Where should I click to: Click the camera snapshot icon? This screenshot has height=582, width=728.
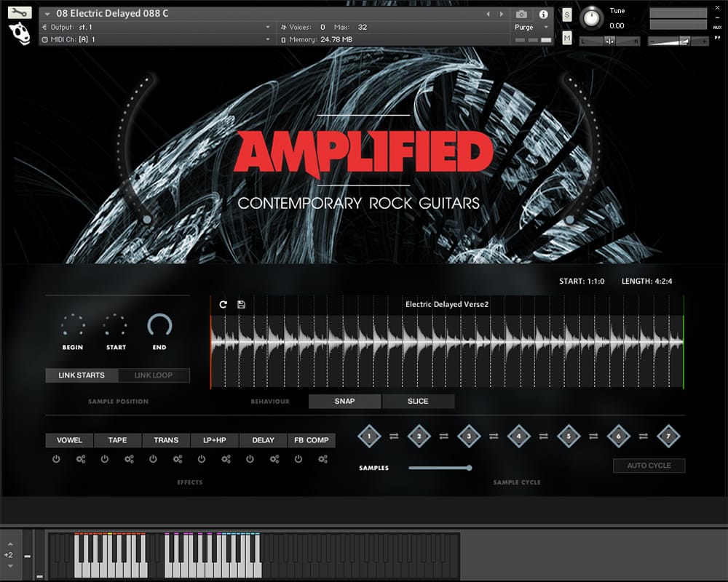(x=521, y=14)
